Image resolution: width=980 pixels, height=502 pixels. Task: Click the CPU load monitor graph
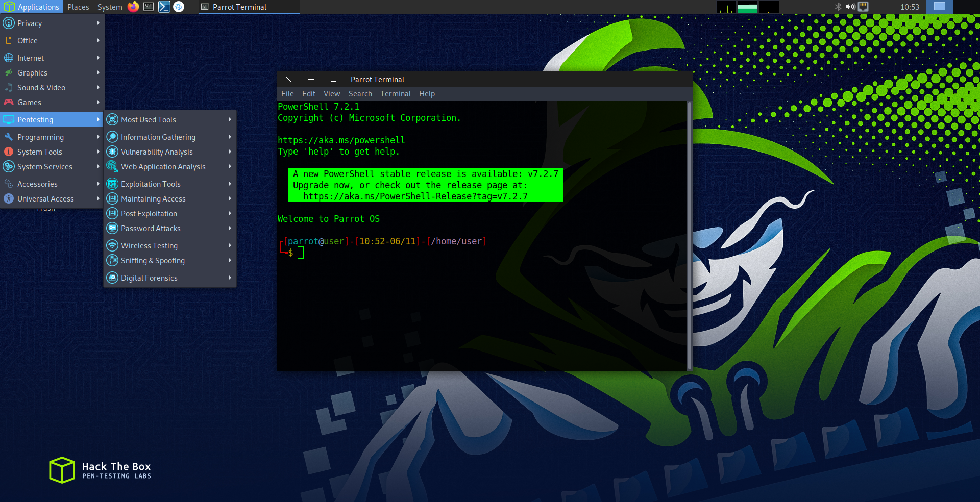coord(726,7)
